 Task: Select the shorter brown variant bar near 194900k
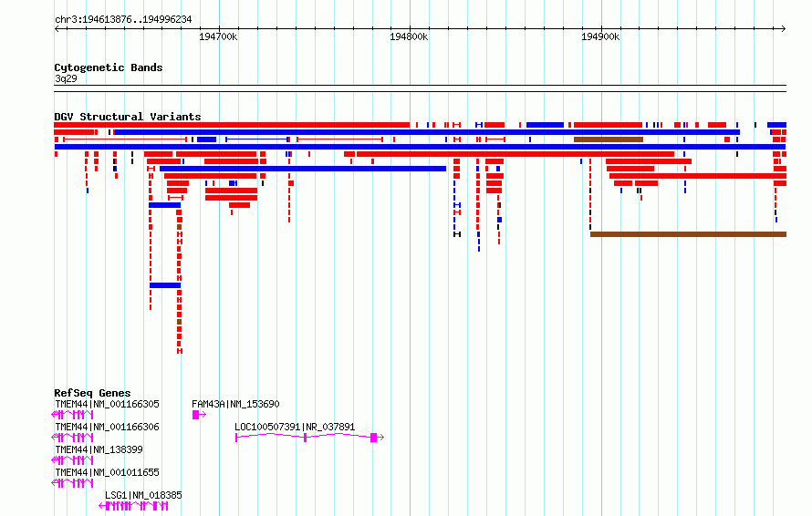(x=609, y=139)
